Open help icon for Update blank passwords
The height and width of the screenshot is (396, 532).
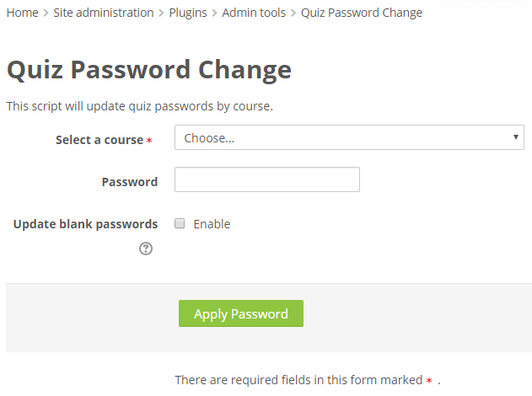click(146, 249)
